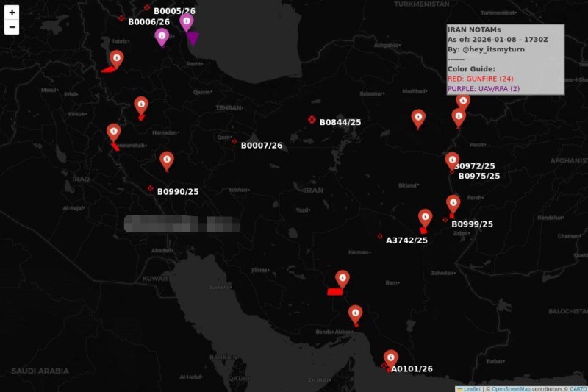Select the red polygon southwest of Tabriz
Viewport: 588px width, 392px height.
(x=108, y=69)
